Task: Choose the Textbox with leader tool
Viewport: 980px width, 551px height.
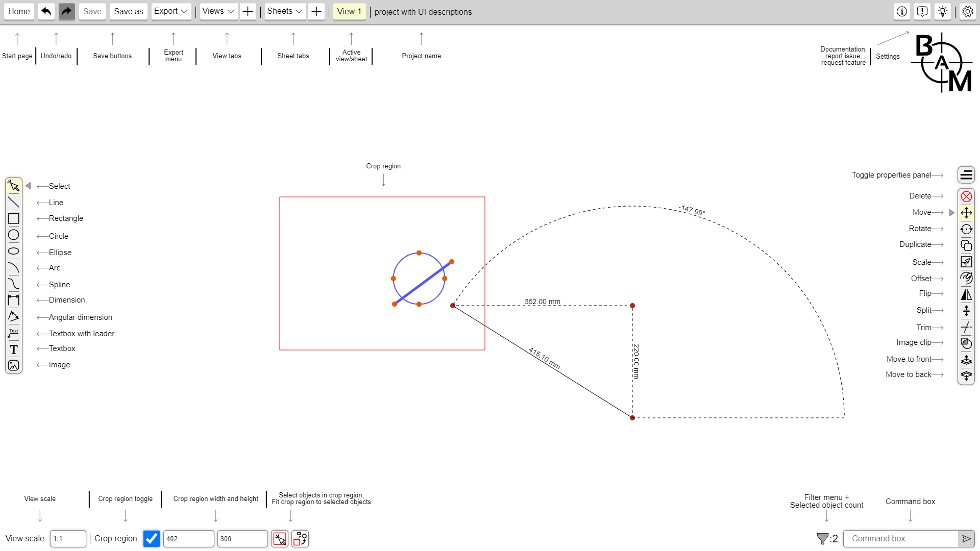Action: pyautogui.click(x=14, y=333)
